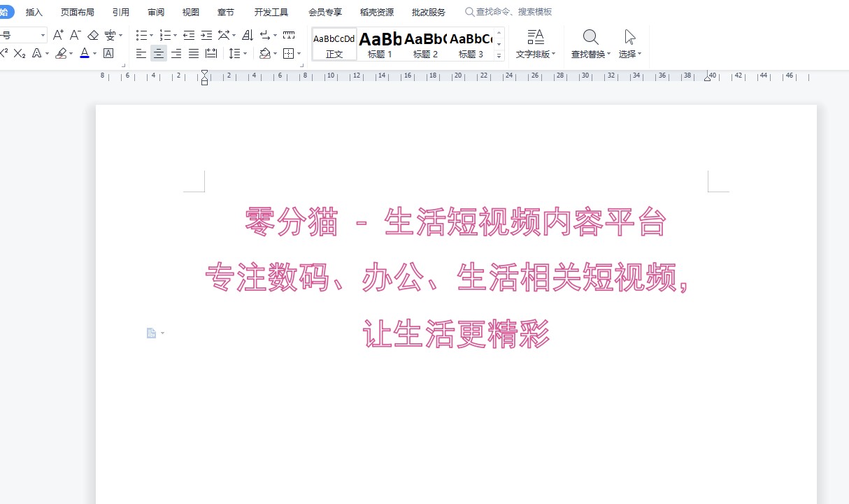Switch to the 审阅 tab

[x=156, y=12]
